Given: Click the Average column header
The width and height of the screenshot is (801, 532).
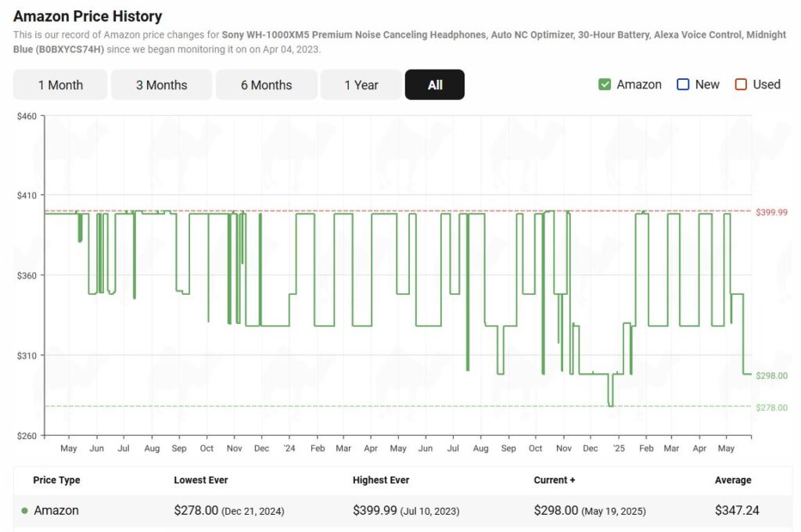Looking at the screenshot, I should click(733, 480).
